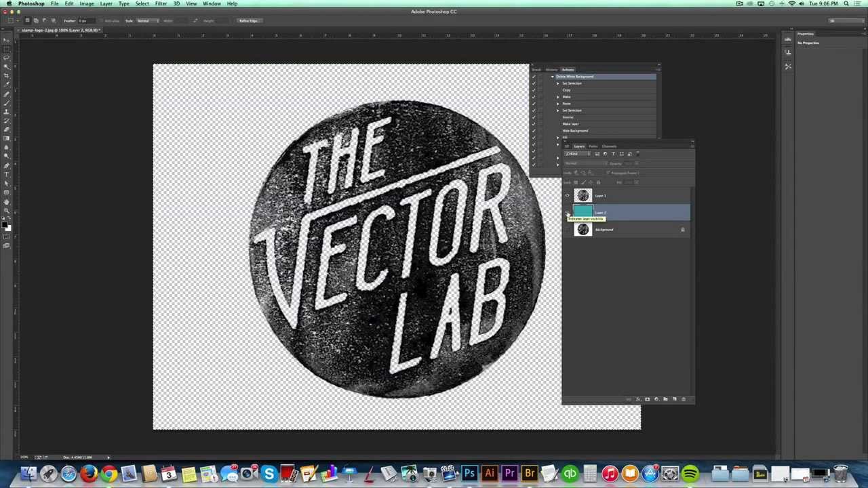This screenshot has width=868, height=488.
Task: Select the Rectangular Marquee tool
Action: pos(7,48)
